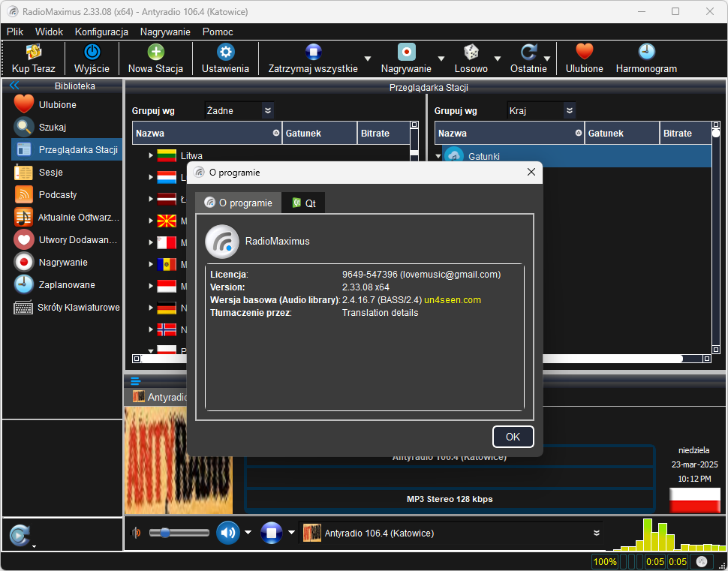Open left Grupuj wg combo showing Żadne
The image size is (728, 571).
(x=239, y=110)
